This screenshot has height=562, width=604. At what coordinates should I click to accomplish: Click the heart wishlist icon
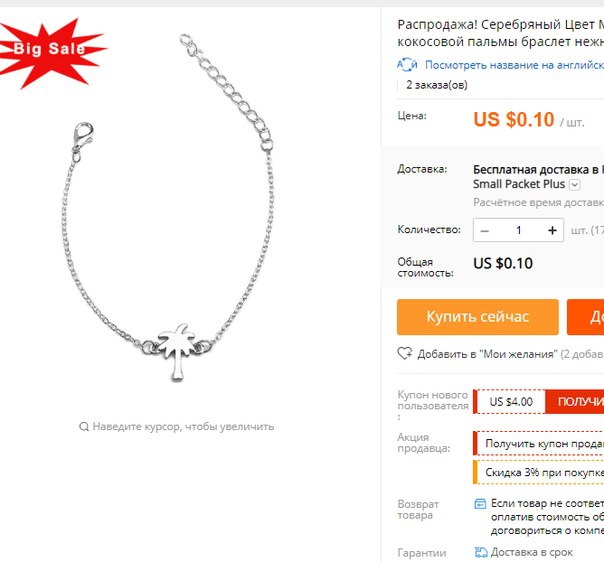(405, 353)
